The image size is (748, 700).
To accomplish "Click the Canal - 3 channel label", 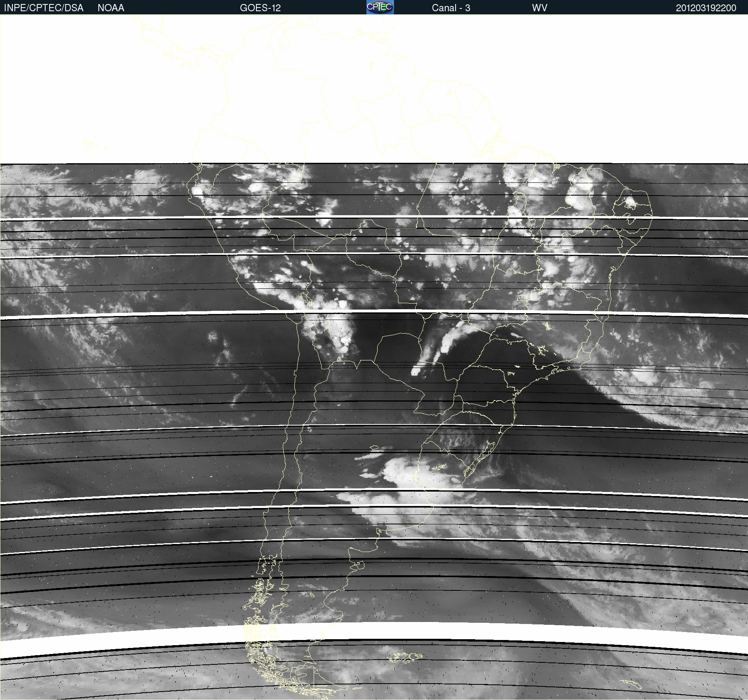I will pyautogui.click(x=451, y=8).
